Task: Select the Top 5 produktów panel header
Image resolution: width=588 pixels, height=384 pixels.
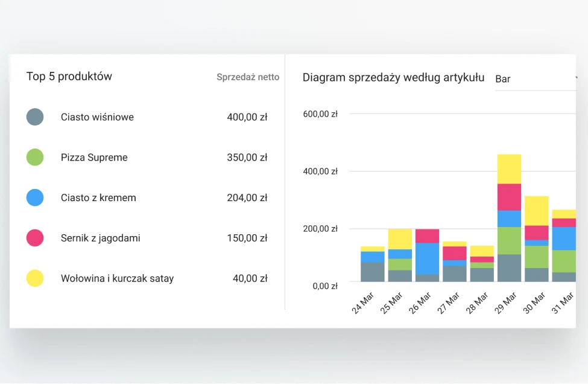Action: pos(69,76)
